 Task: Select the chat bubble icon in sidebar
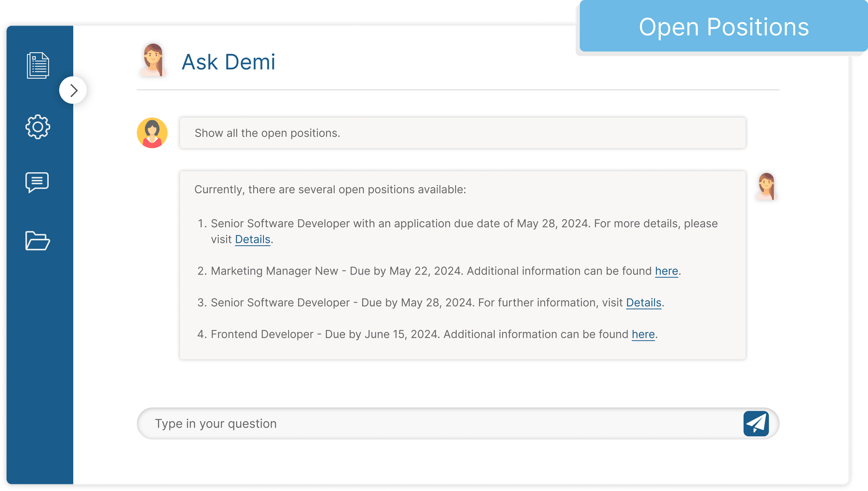pos(37,182)
